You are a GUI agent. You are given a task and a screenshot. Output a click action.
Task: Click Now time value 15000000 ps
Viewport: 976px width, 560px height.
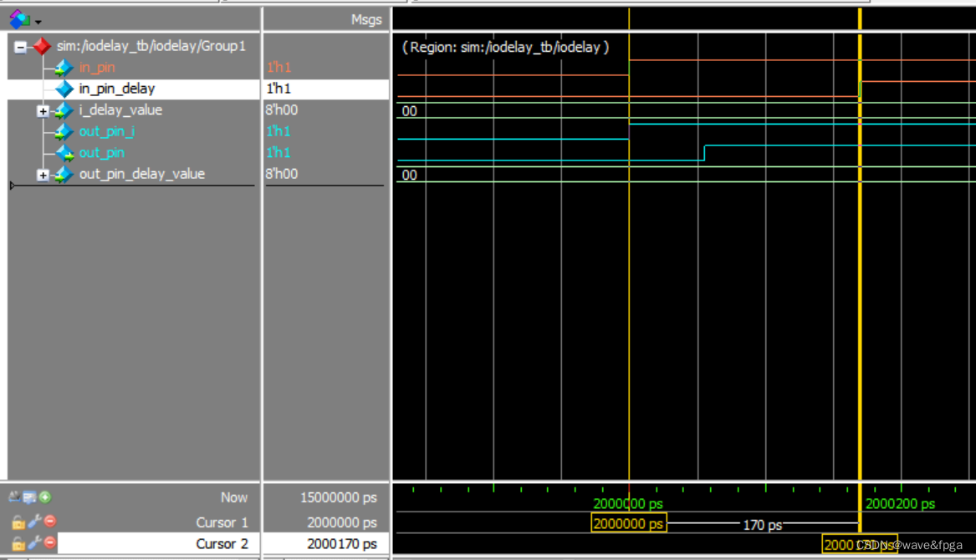[x=339, y=498]
